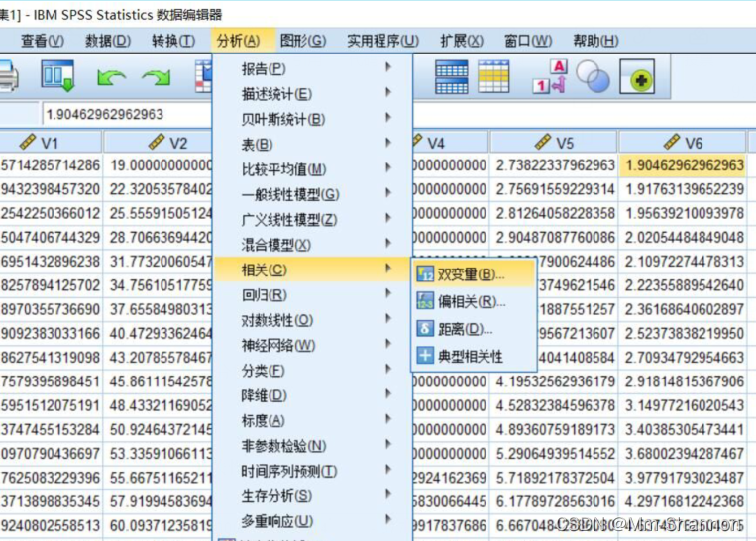Select the 神经网络(W) menu entry
The height and width of the screenshot is (541, 756).
(x=312, y=345)
